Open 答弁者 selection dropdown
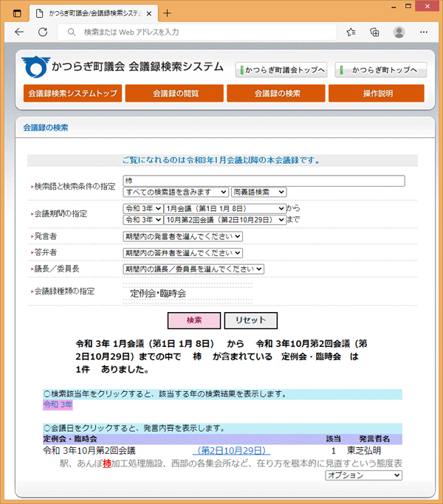The width and height of the screenshot is (443, 504). (x=182, y=253)
